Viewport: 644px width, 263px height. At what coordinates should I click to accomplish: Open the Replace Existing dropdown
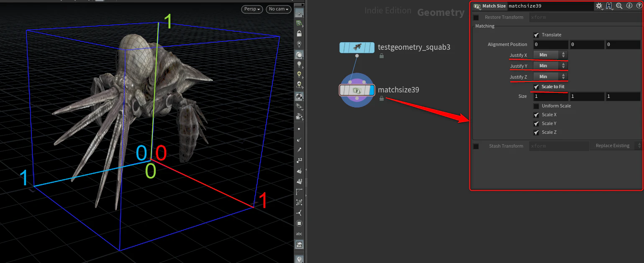point(616,146)
